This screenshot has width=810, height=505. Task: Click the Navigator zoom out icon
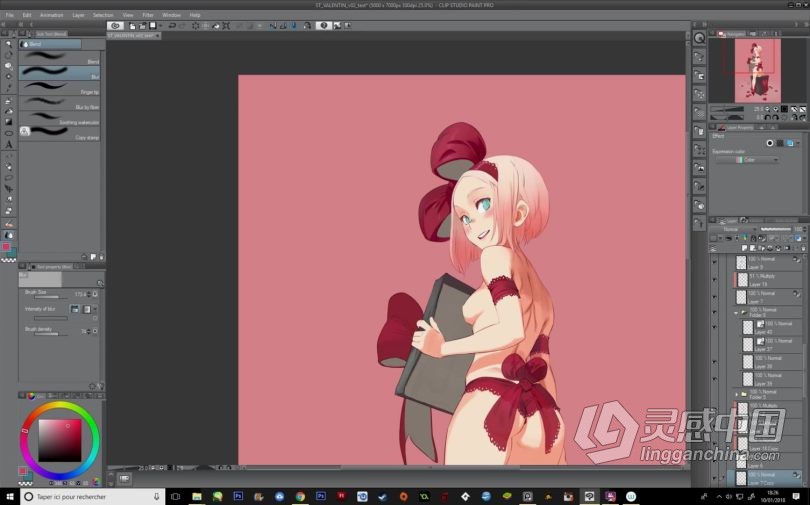(767, 109)
